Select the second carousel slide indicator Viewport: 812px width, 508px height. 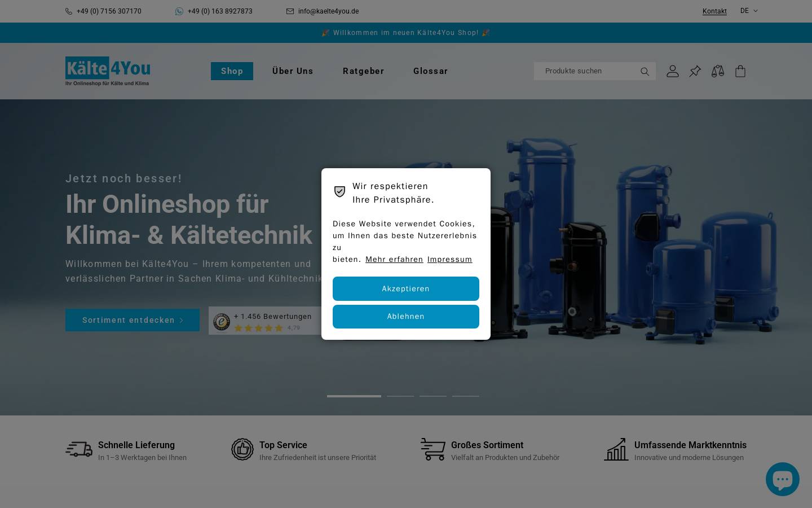400,396
